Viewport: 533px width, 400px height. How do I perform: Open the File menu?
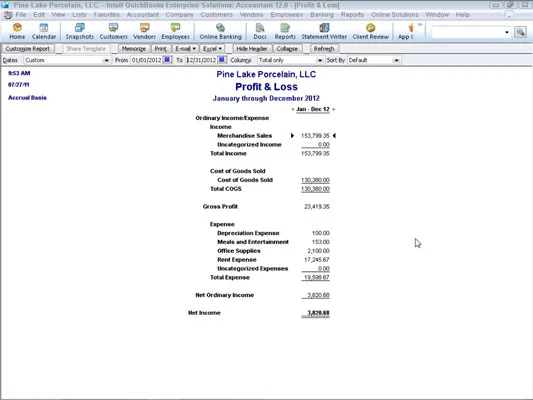21,15
